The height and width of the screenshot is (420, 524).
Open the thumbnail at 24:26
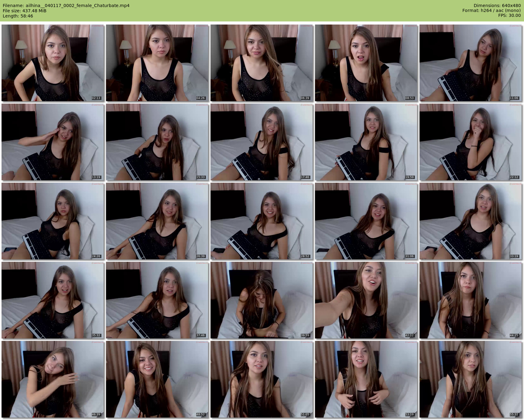(53, 221)
